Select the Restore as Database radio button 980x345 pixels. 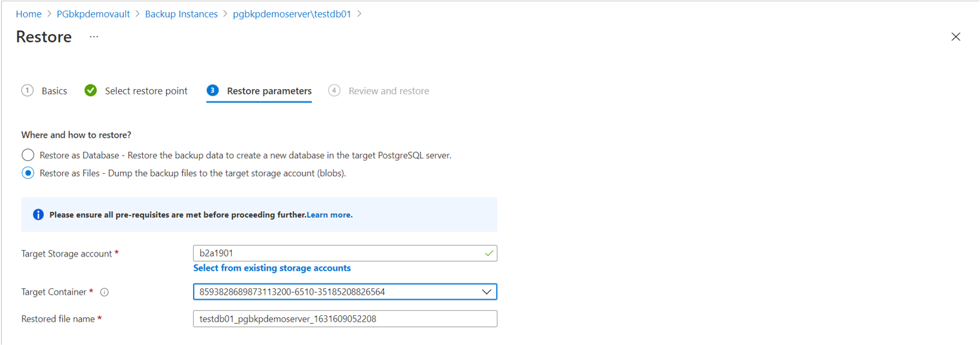tap(28, 155)
